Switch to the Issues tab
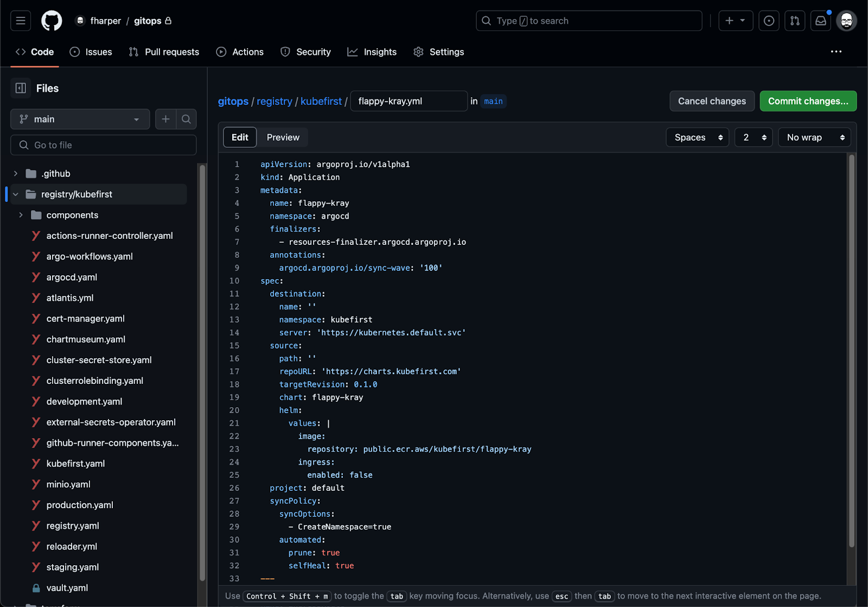Image resolution: width=868 pixels, height=607 pixels. (x=91, y=52)
